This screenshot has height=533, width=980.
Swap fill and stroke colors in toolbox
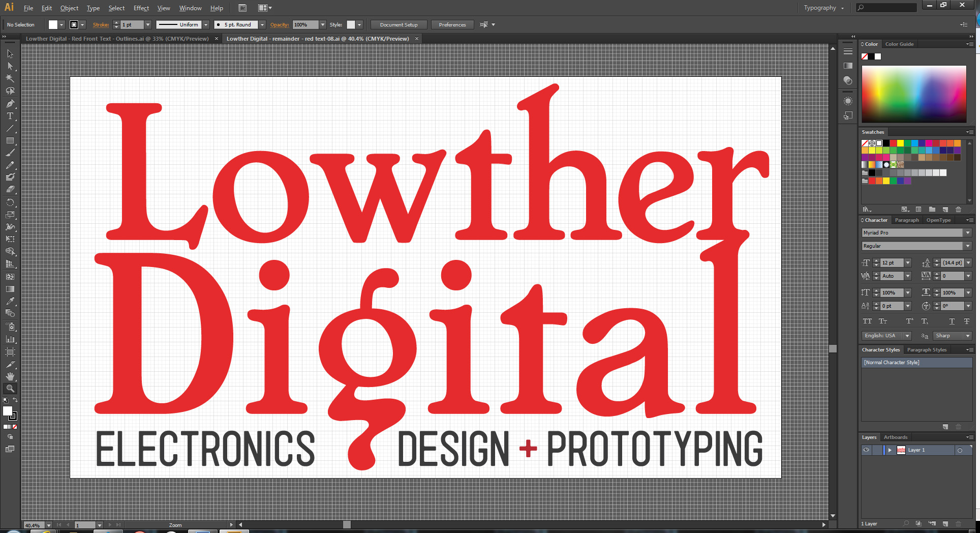(15, 400)
